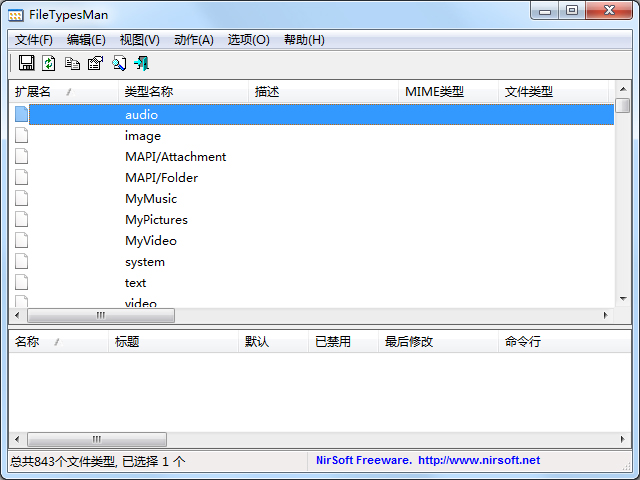Open the nirsoft.net link in status bar
The image size is (640, 480).
point(479,460)
